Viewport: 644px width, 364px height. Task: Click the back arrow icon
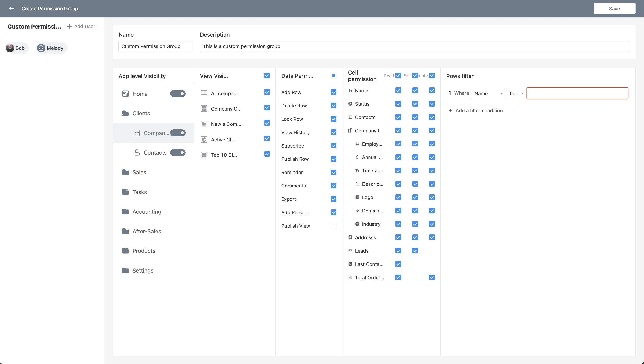point(11,9)
